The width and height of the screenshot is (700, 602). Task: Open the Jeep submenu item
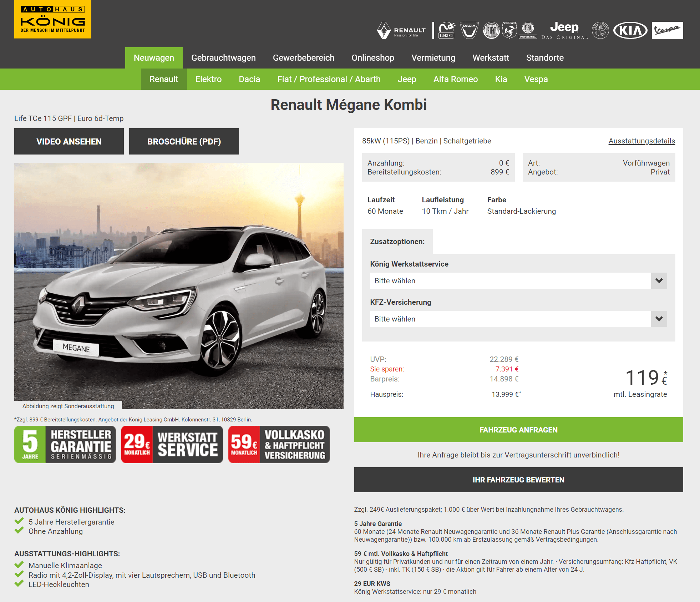(x=407, y=79)
